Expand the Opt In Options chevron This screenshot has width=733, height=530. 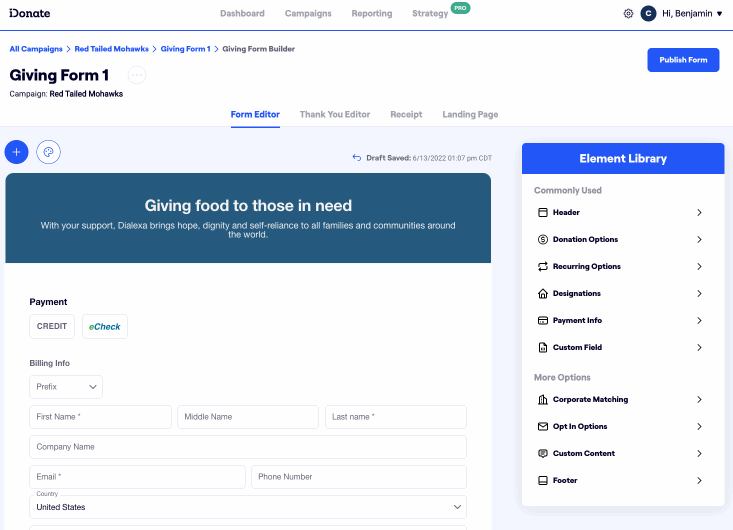pos(699,427)
